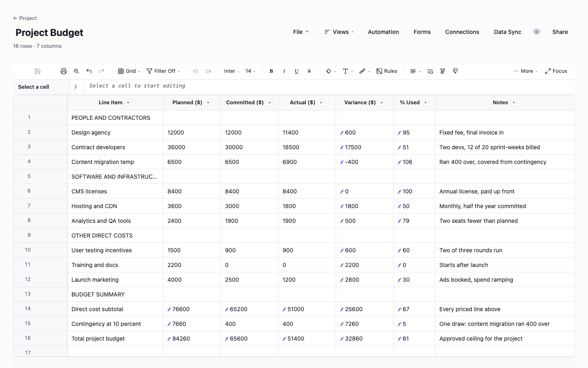Click the Views list icon
This screenshot has height=368, width=588.
tap(327, 32)
